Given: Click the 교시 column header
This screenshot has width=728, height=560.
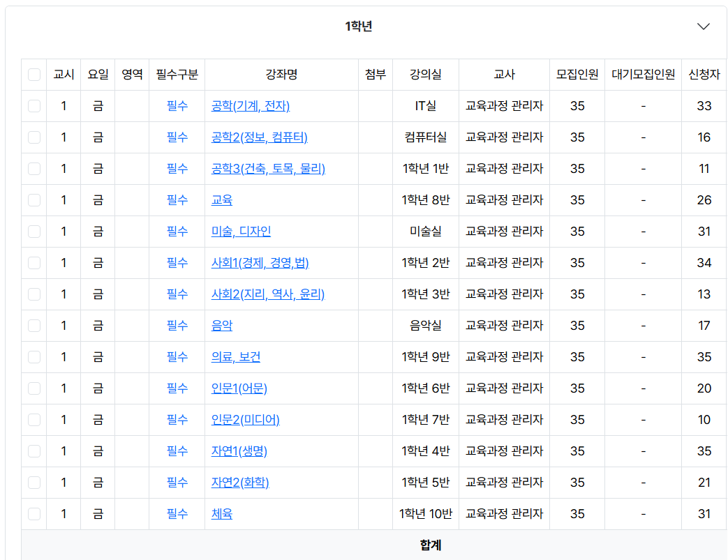Looking at the screenshot, I should 64,74.
